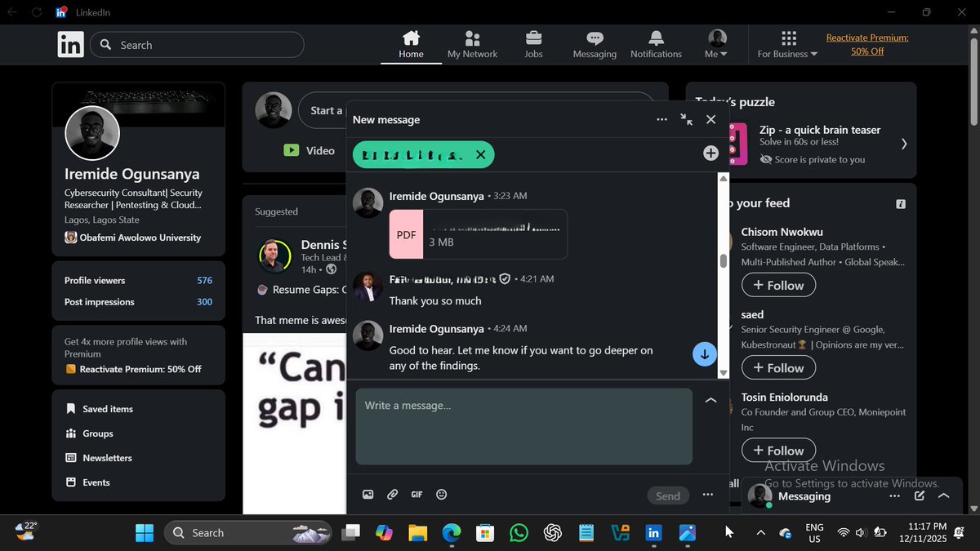Add another recipient with plus icon

tap(710, 153)
